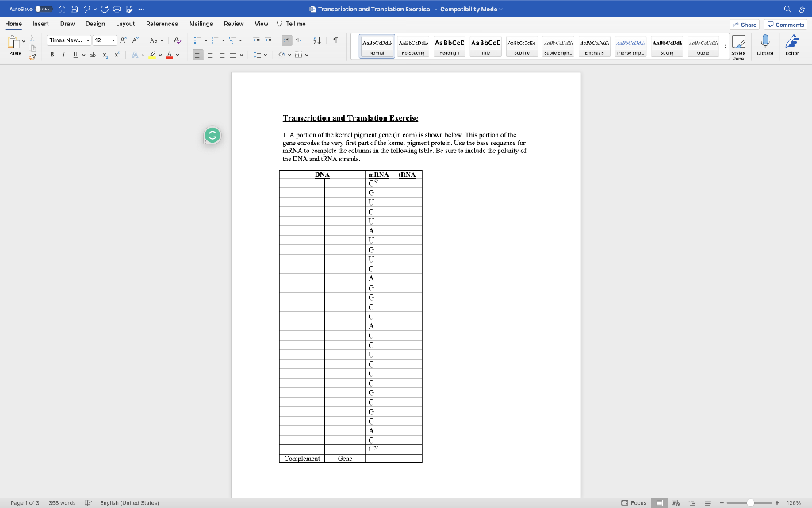The image size is (812, 508).
Task: Toggle the AutoSave switch
Action: 44,10
